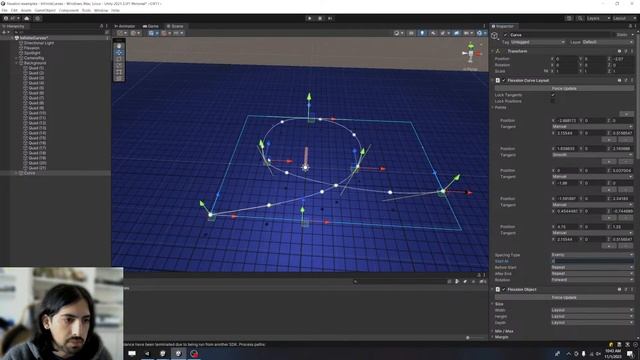Select the View hand tool in scene overlay
The image size is (640, 360).
(119, 46)
